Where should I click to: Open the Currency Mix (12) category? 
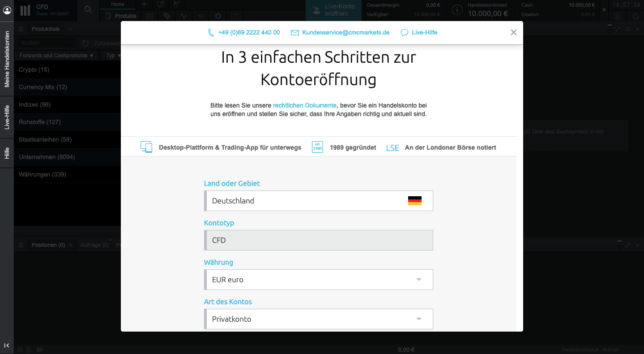pos(68,87)
